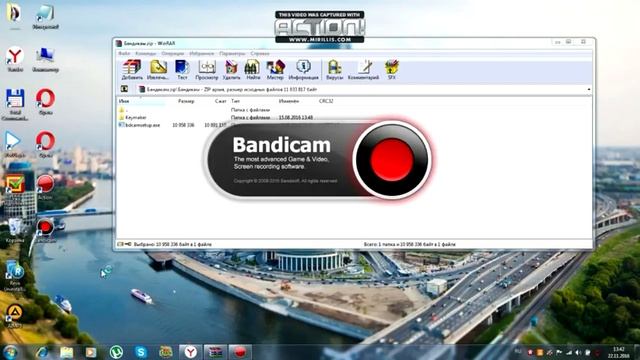The image size is (640, 360).
Task: Click the Извлечь (Extract) toolbar icon
Action: (158, 69)
